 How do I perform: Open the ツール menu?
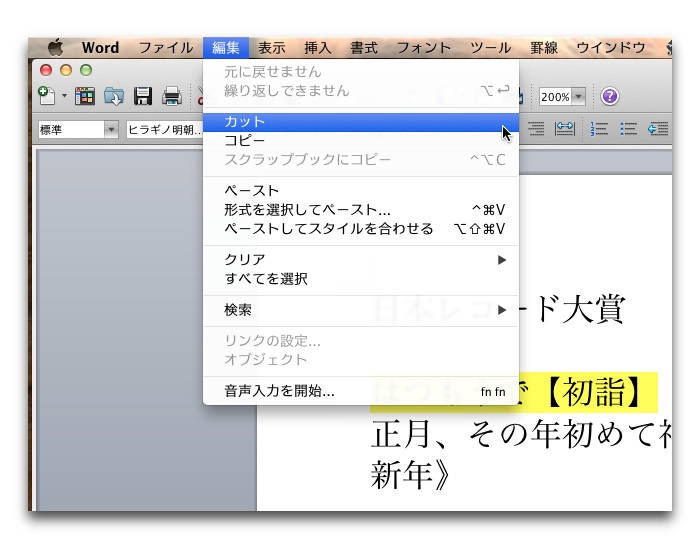tap(490, 47)
